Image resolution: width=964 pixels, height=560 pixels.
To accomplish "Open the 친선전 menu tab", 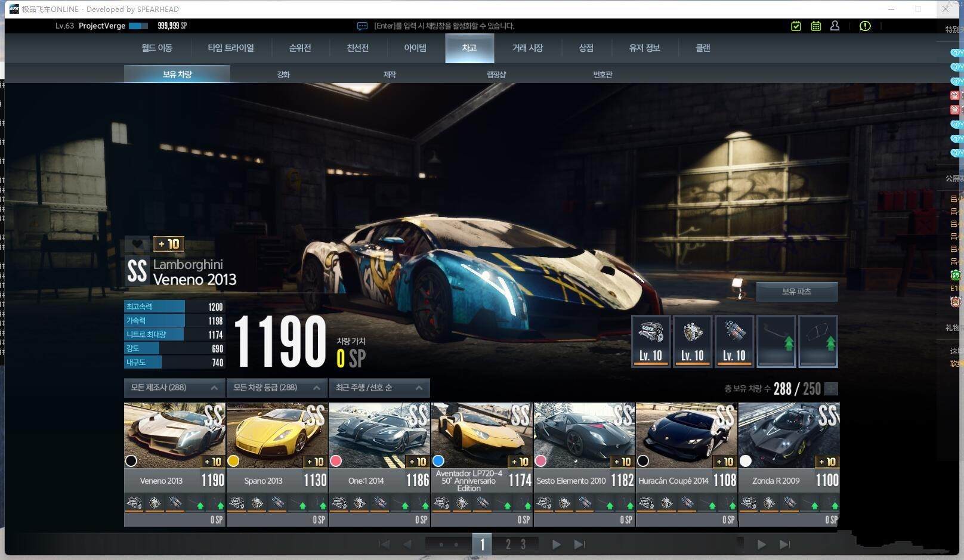I will tap(358, 48).
